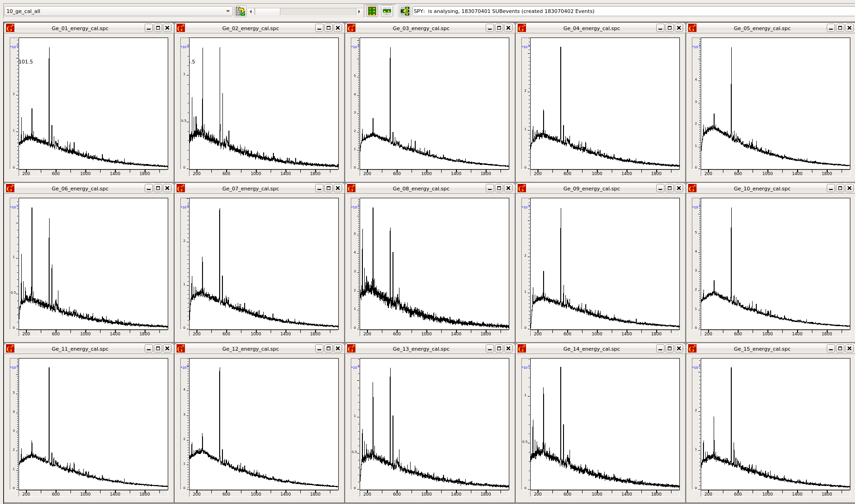Click the G+ icon of Ge_12_energy_cal.spc window
Screen dimensions: 855x504
tap(181, 349)
